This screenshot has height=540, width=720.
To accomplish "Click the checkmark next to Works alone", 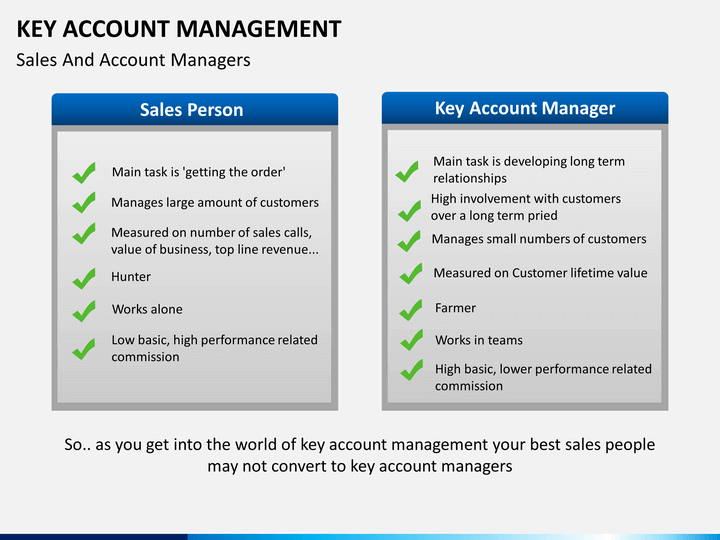I will [x=84, y=311].
